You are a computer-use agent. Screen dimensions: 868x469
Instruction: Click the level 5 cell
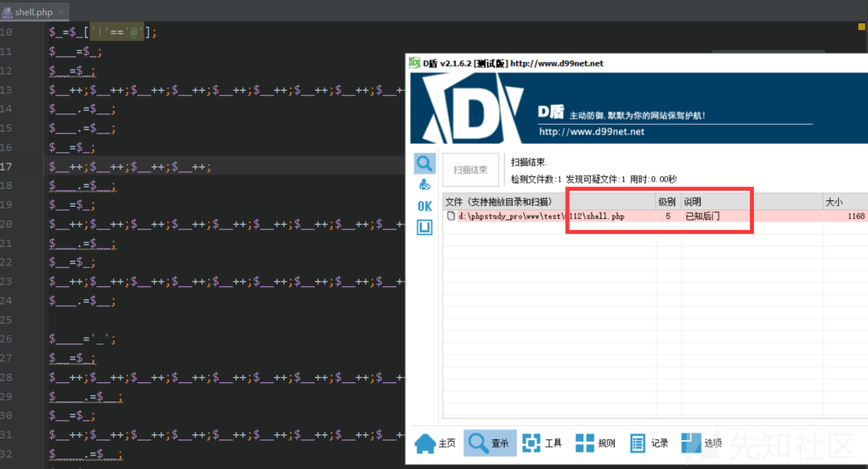[668, 216]
